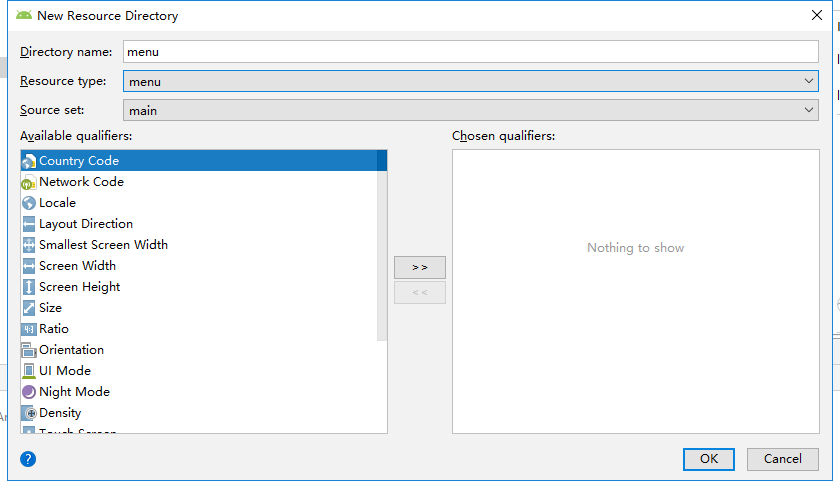840x488 pixels.
Task: Select the UI Mode qualifier
Action: [x=199, y=371]
